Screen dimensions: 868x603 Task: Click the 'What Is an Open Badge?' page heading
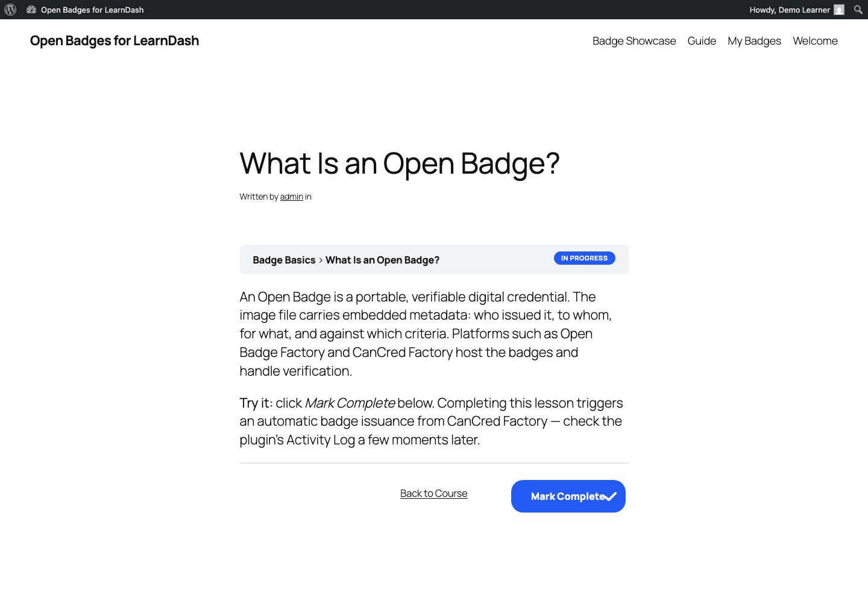point(400,163)
